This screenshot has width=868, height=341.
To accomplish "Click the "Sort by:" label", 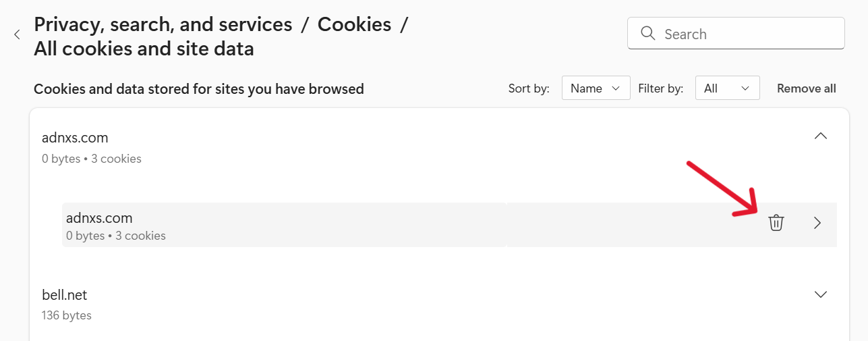I will click(x=529, y=88).
